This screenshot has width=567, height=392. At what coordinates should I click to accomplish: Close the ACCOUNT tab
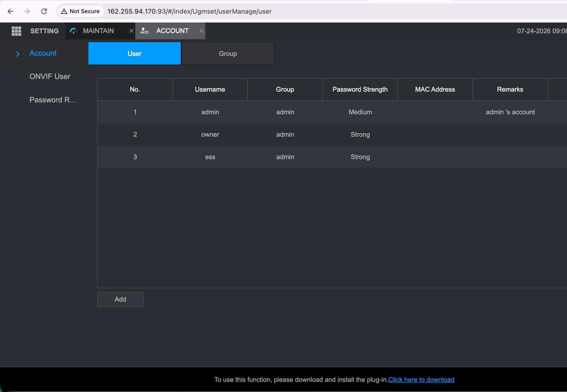202,31
